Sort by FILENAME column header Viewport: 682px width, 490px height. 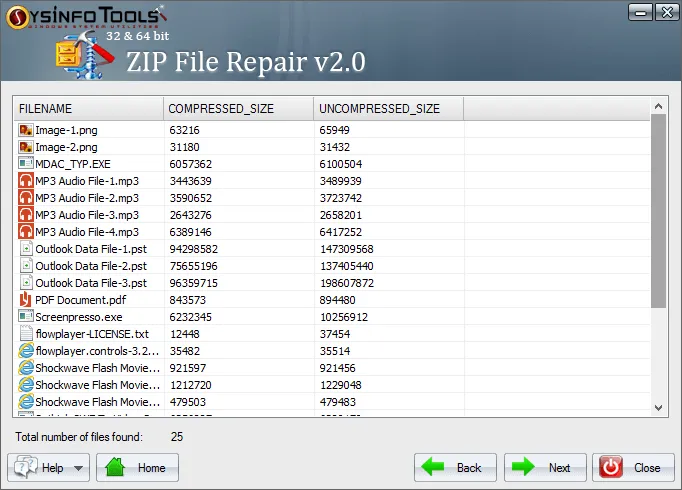pos(89,109)
